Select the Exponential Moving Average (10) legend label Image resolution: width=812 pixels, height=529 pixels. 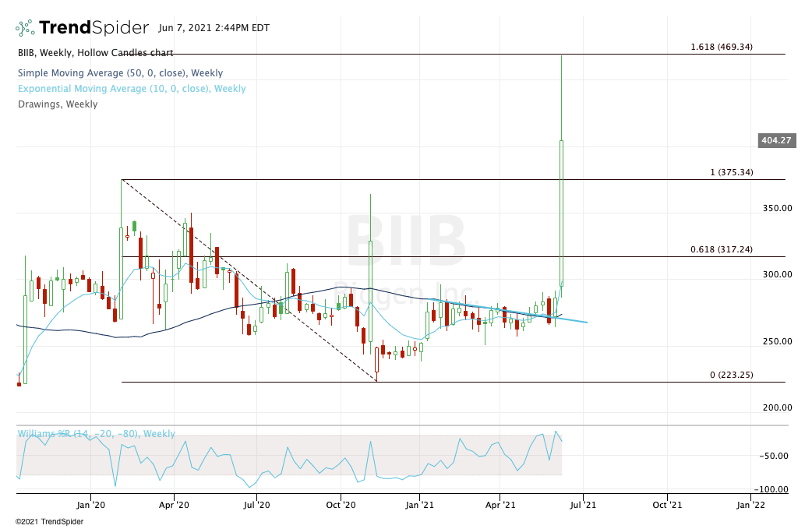point(132,89)
